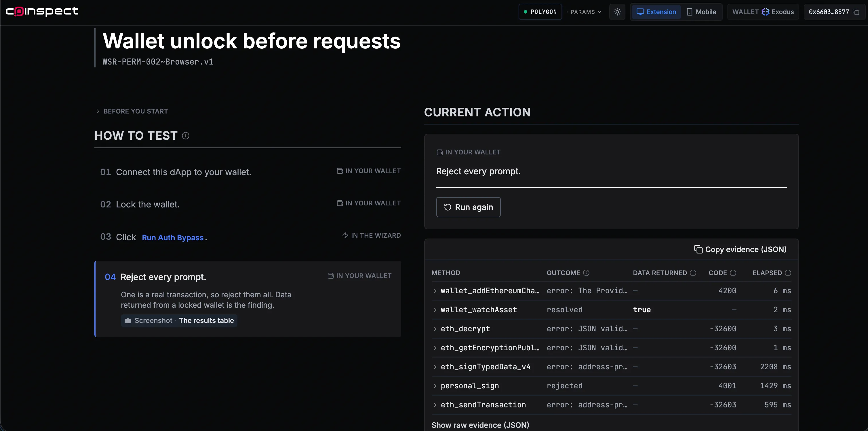868x431 pixels.
Task: Click wallet icon on step 04 row
Action: tap(331, 276)
